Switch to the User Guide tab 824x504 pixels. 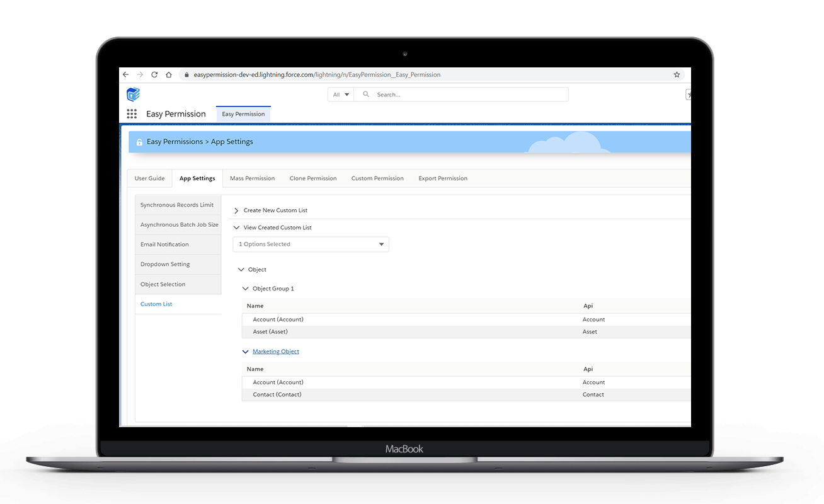tap(149, 178)
